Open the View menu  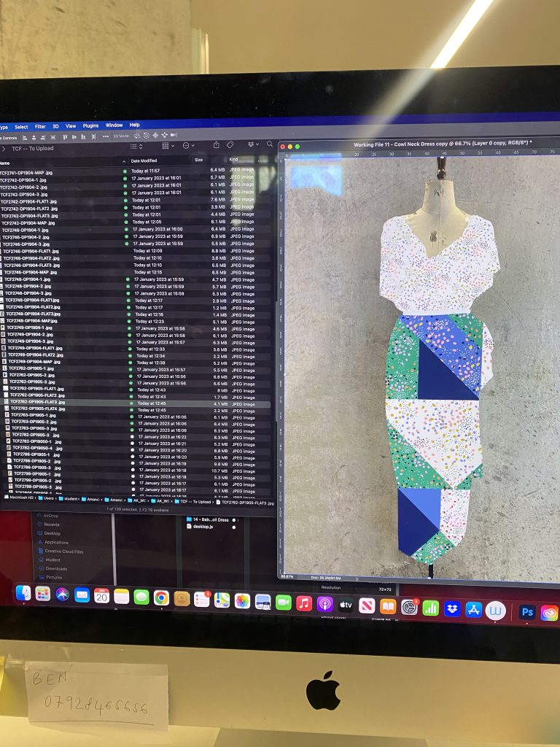(x=71, y=125)
